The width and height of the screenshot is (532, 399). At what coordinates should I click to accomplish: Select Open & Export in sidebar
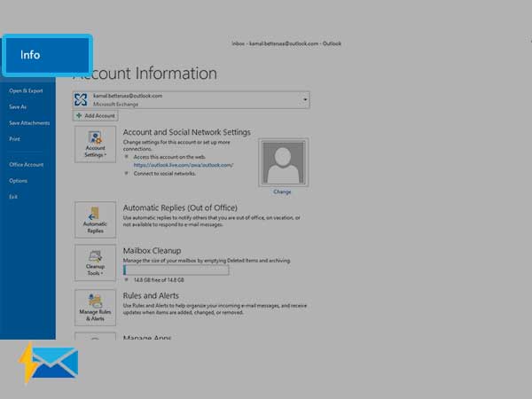click(x=26, y=90)
